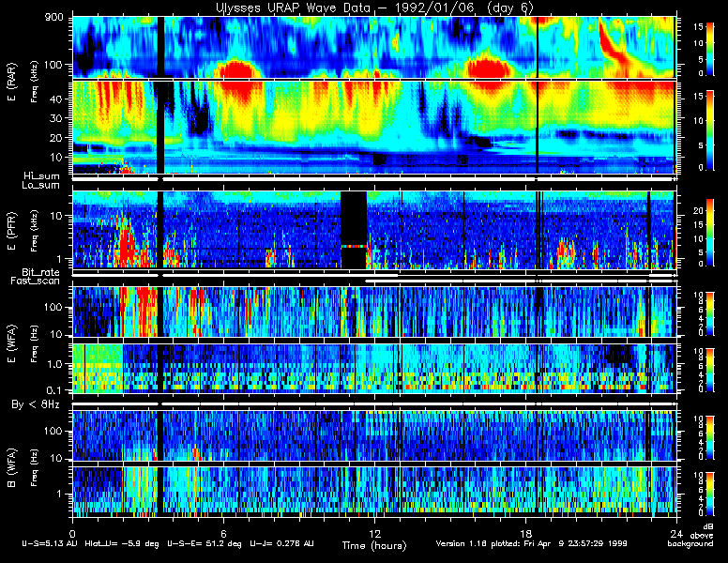
Task: Click the 'Time (hours)' axis title
Action: 374,546
